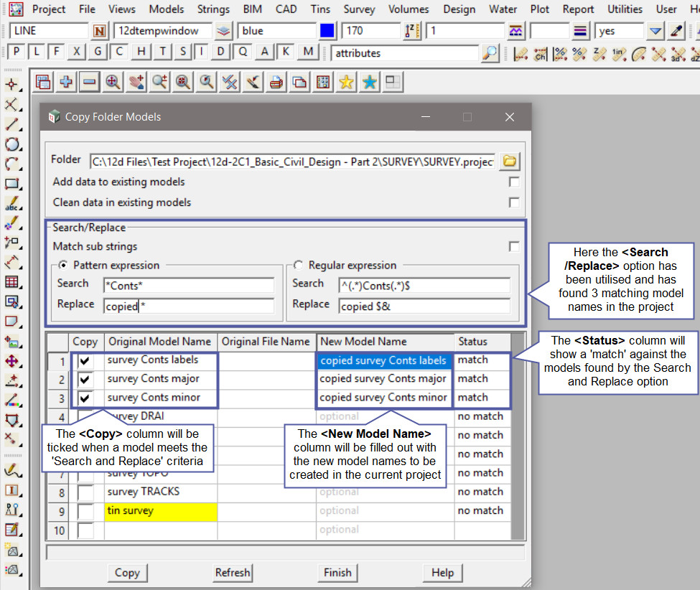The width and height of the screenshot is (700, 590).
Task: Select the line string tool in left toolbar
Action: tap(11, 124)
